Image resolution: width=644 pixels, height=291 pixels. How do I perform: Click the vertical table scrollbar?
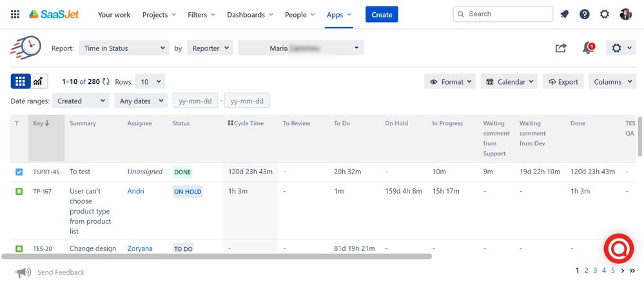[640, 136]
